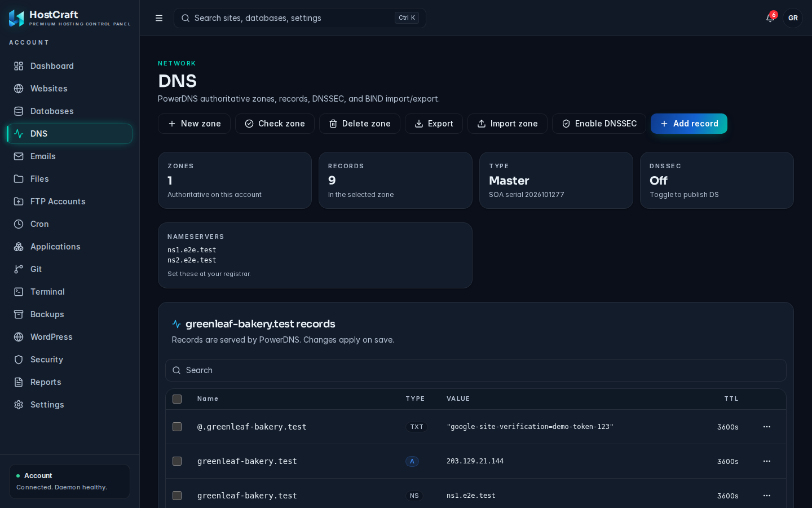Open the notifications bell icon
The width and height of the screenshot is (812, 508).
tap(770, 18)
